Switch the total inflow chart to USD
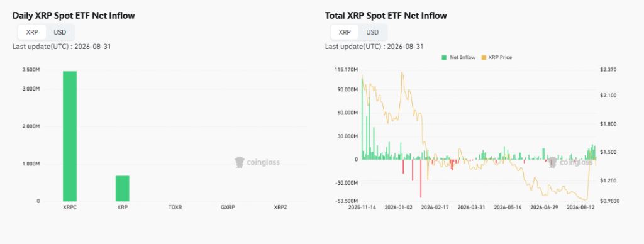This screenshot has height=244, width=644. coord(372,33)
